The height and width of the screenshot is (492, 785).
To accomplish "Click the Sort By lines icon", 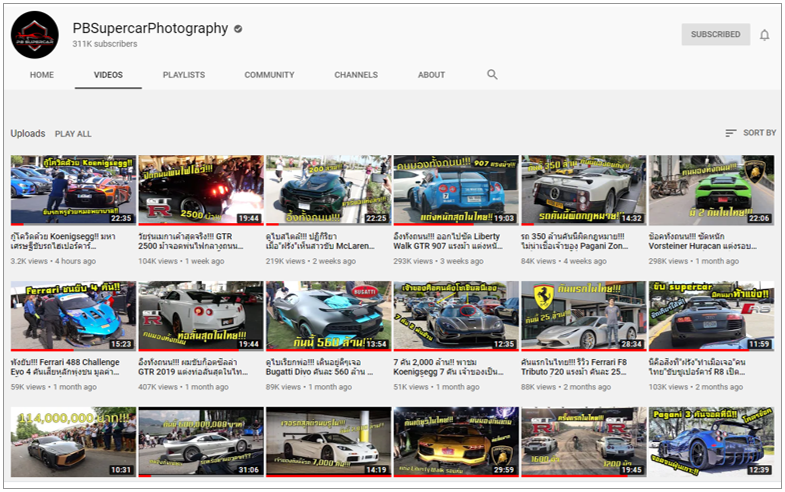I will tap(730, 133).
